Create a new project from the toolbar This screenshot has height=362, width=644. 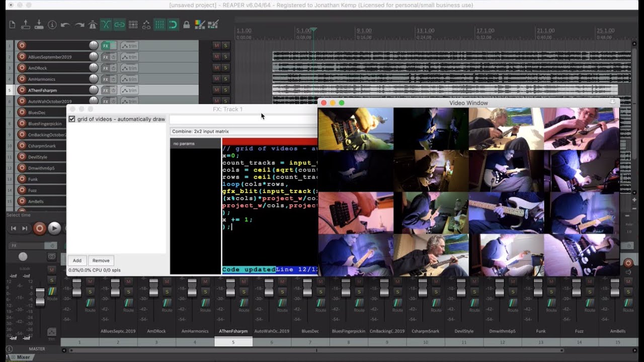click(x=13, y=24)
